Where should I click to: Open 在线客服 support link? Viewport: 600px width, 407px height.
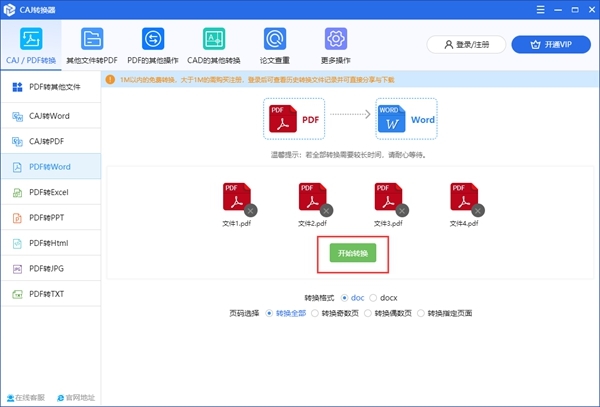click(x=24, y=397)
